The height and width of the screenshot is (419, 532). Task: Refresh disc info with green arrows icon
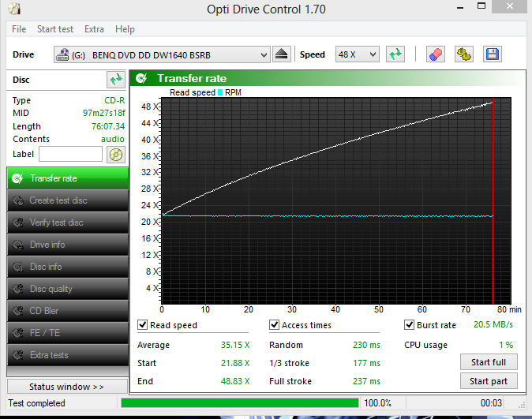[x=116, y=80]
